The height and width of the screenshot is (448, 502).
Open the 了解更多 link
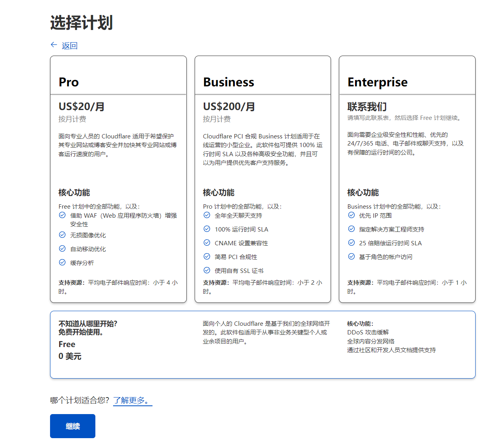[133, 400]
